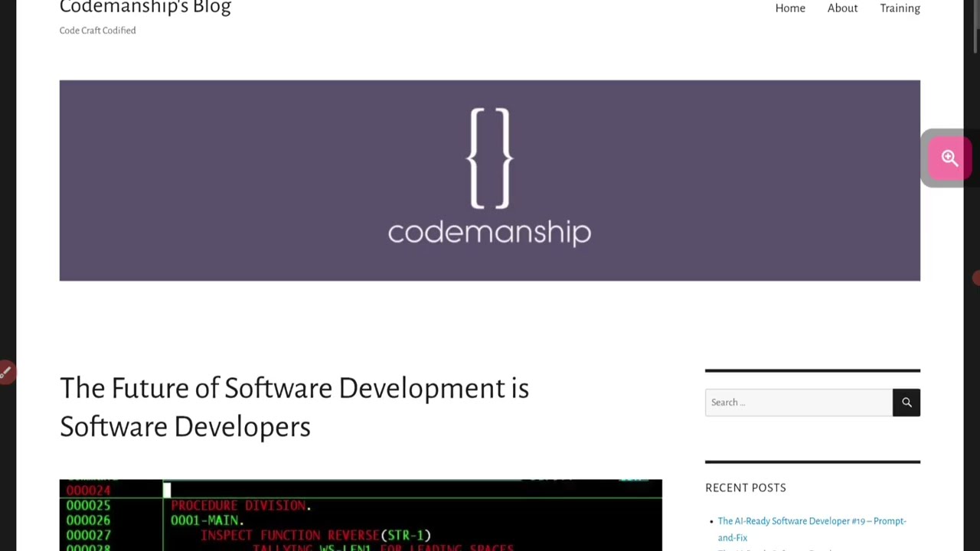Viewport: 980px width, 551px height.
Task: Open AI-Ready Software Developer #19 post link
Action: (812, 529)
